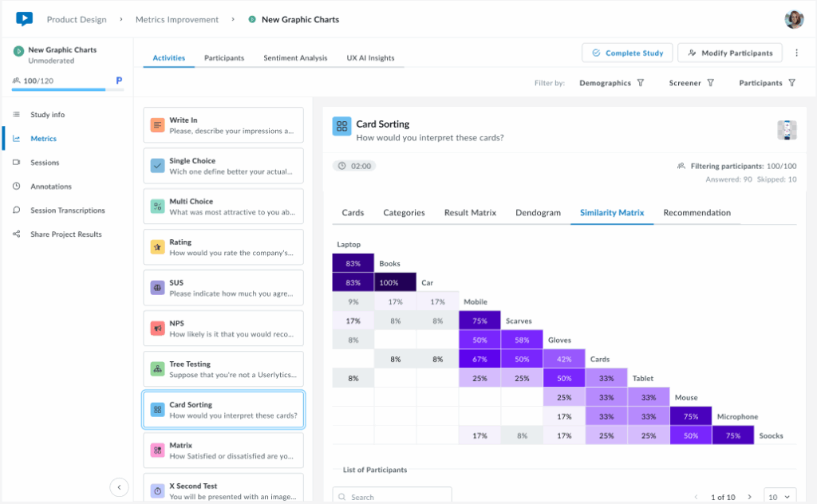Open the Sentiment Analysis tab
817x504 pixels.
295,57
